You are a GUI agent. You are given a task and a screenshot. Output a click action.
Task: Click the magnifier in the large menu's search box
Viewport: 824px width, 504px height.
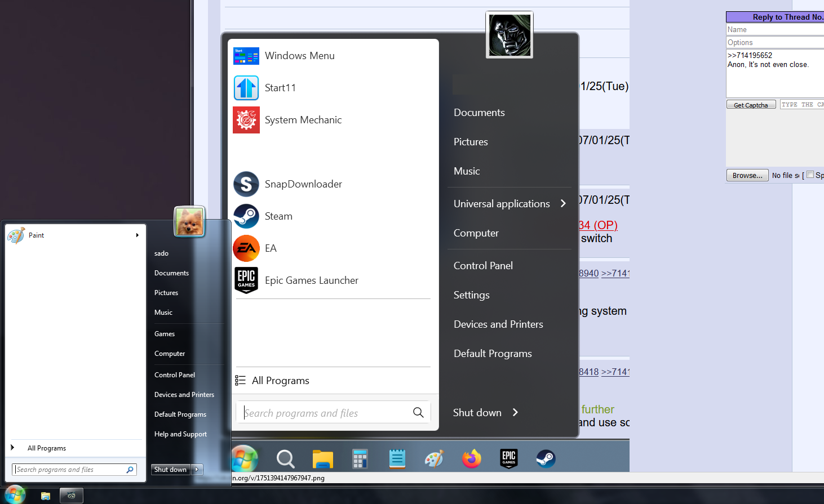pos(418,412)
